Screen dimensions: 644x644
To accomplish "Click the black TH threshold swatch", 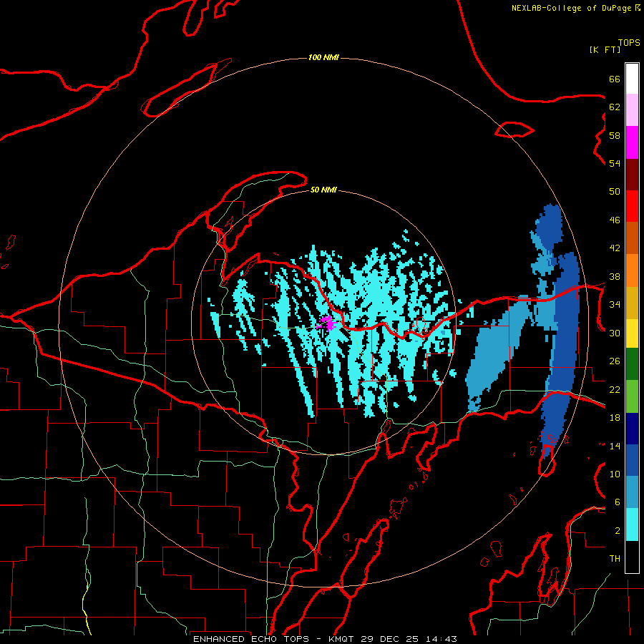I will pos(632,557).
